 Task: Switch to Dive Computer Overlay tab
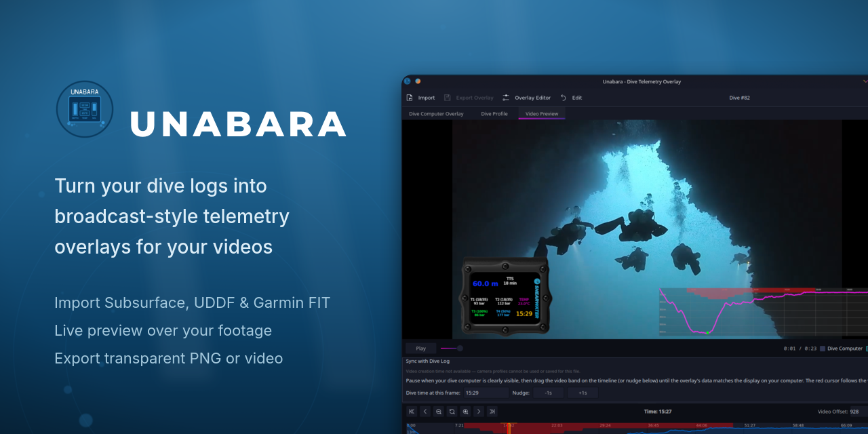(x=436, y=114)
